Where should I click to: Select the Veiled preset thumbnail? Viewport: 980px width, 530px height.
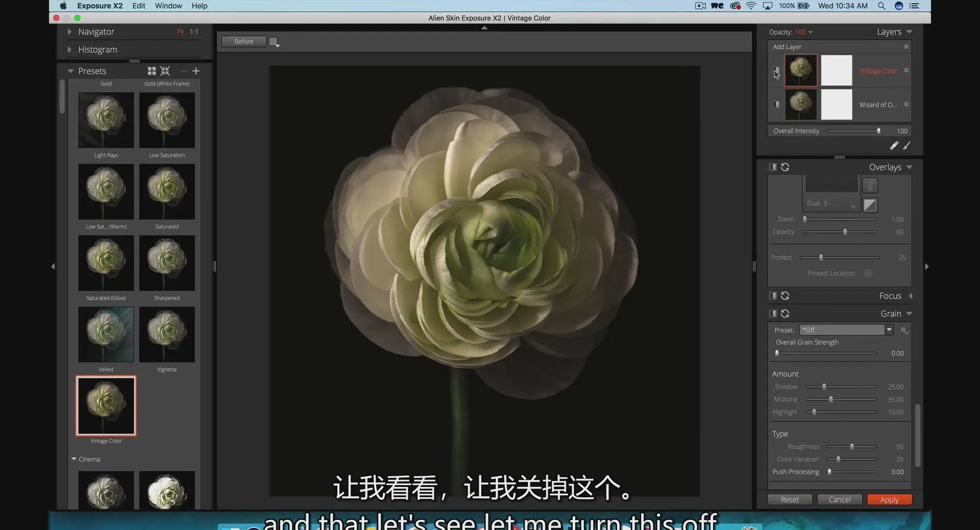(x=106, y=334)
